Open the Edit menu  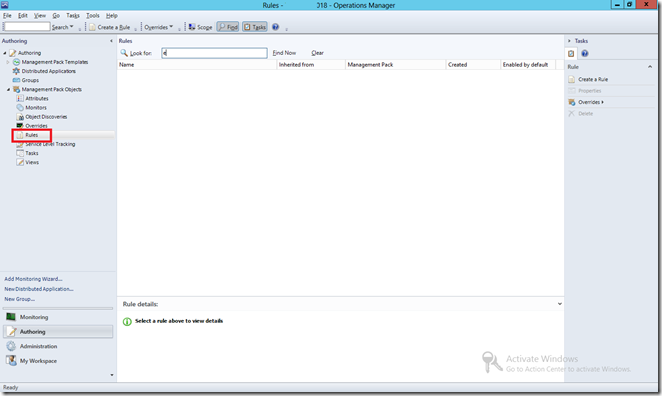(x=22, y=16)
